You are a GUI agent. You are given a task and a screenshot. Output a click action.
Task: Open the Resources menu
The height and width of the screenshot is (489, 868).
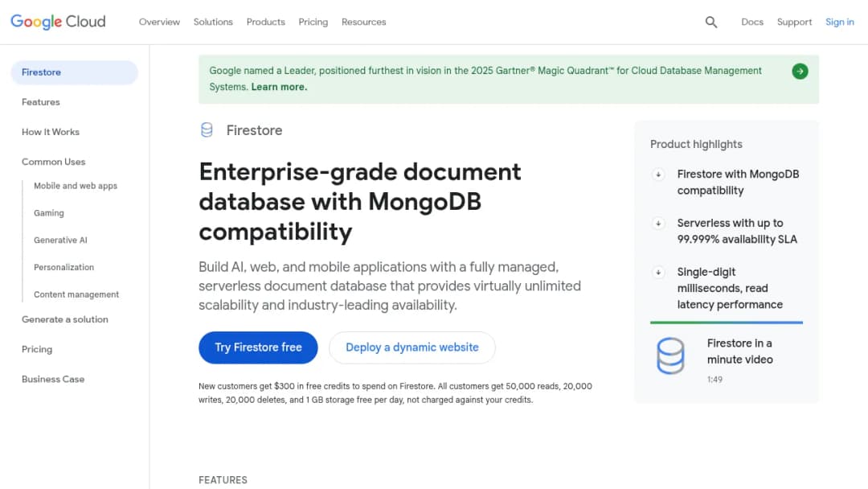pos(364,23)
